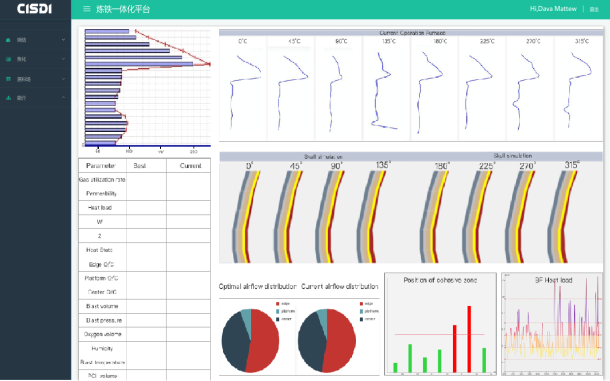Click the org-chart icon in the sidebar

(8, 98)
